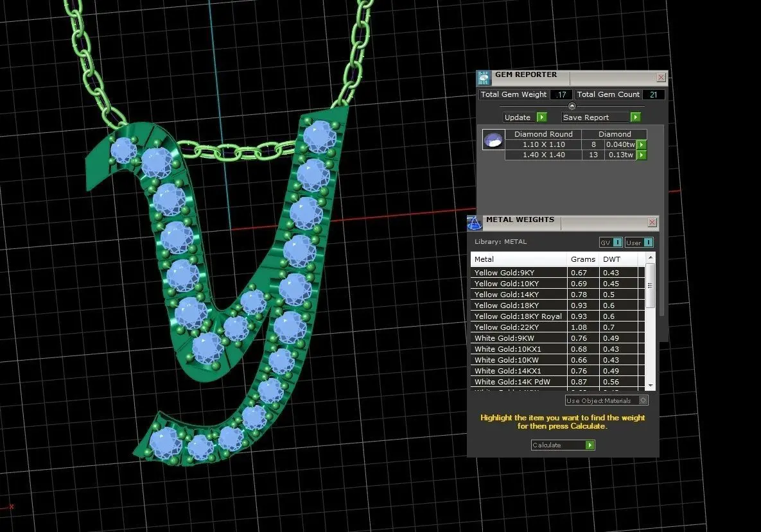761x532 pixels.
Task: Click green arrow next to Save Report
Action: [x=635, y=117]
